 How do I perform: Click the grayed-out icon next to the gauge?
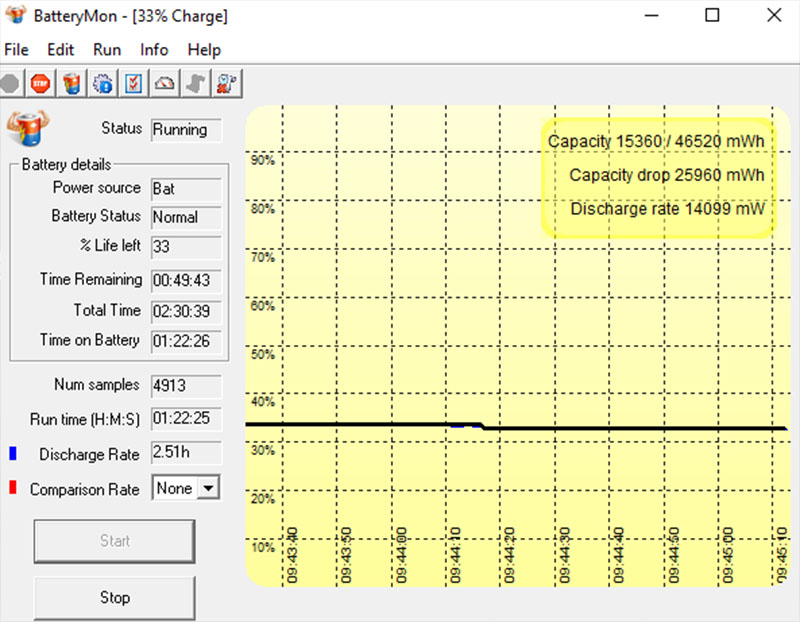pos(196,83)
